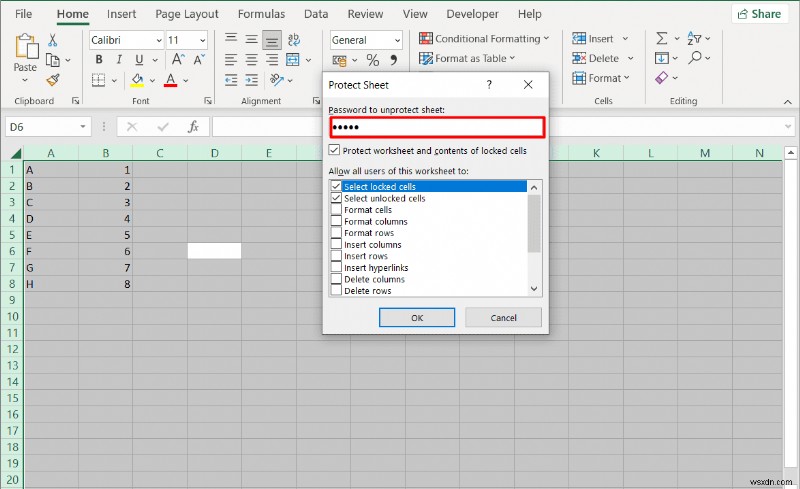Center text horizontally
The height and width of the screenshot is (489, 800).
tap(251, 60)
